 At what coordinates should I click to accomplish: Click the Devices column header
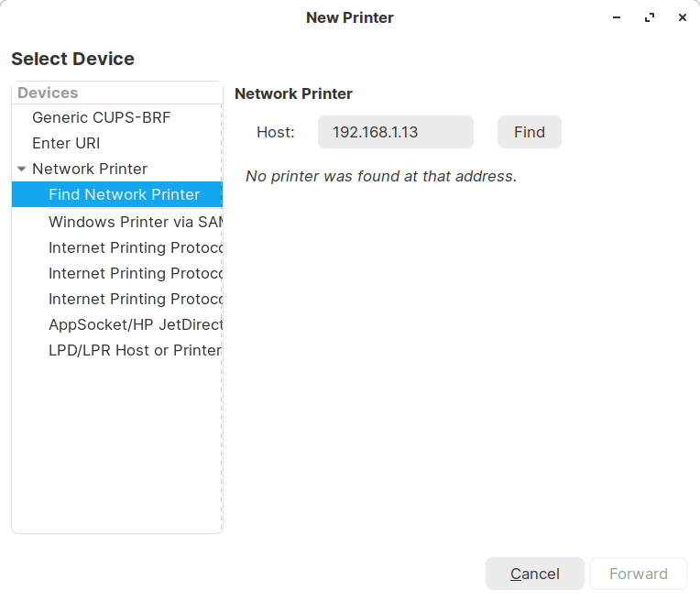point(48,93)
